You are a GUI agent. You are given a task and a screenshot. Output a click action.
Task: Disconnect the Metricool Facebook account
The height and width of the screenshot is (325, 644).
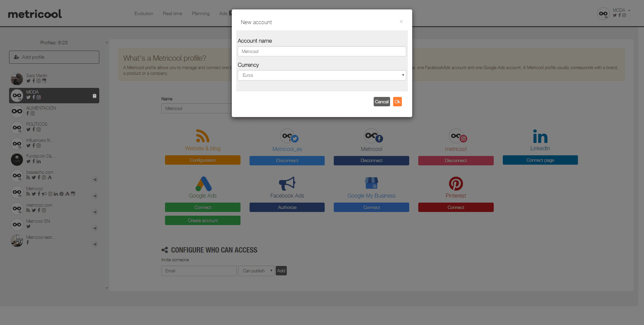(x=371, y=161)
